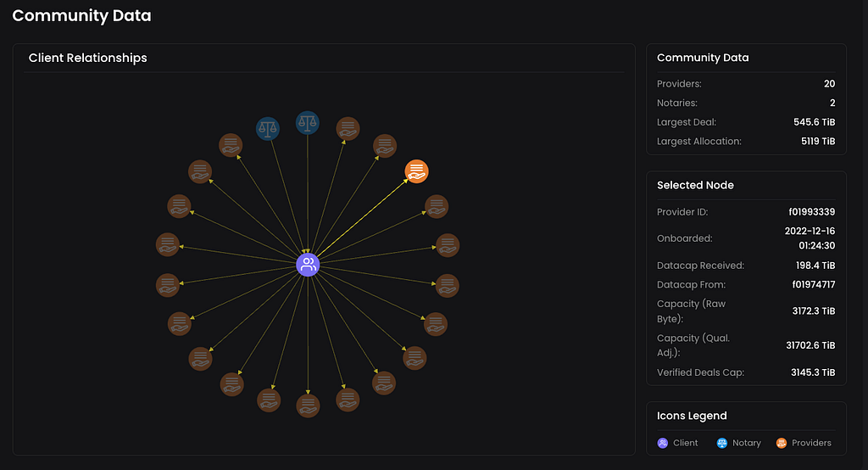Select the purple client node in the graph center
This screenshot has height=470, width=868.
[308, 265]
